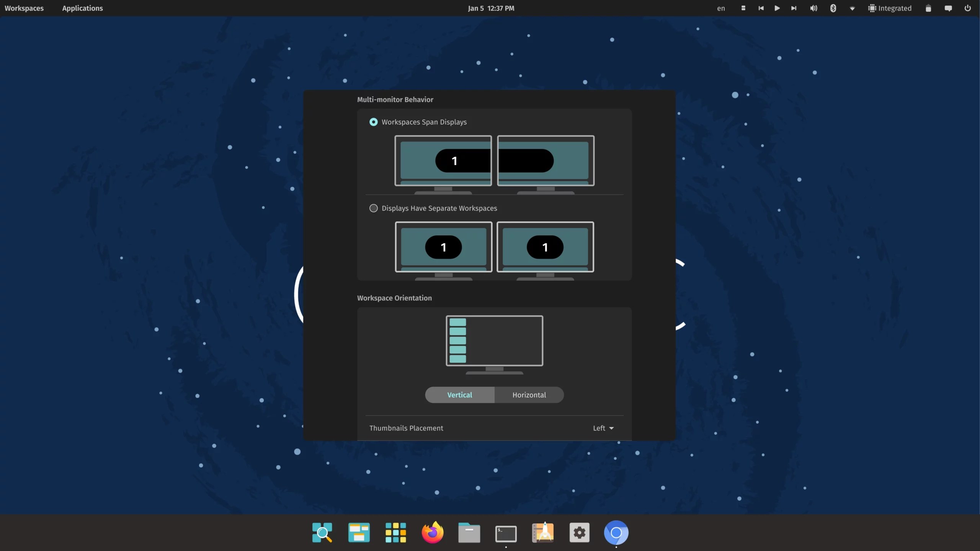Select Displays Have Separate Workspaces radio

click(x=373, y=208)
